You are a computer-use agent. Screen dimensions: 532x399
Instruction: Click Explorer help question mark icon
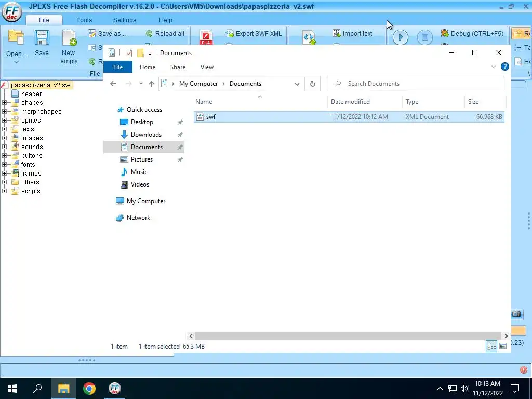pos(504,66)
